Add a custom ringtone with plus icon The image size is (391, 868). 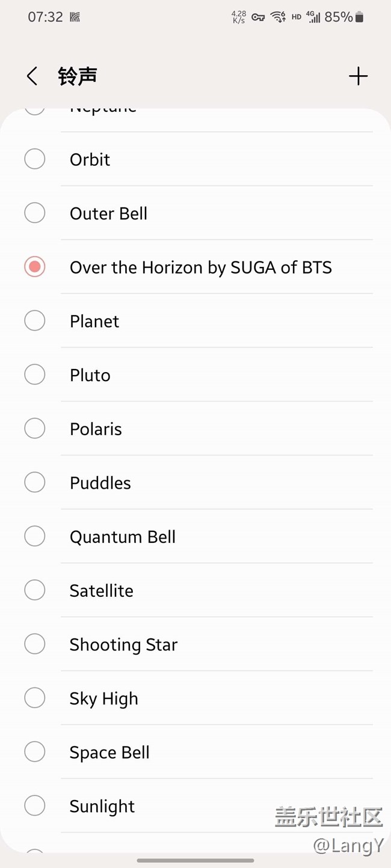(358, 76)
